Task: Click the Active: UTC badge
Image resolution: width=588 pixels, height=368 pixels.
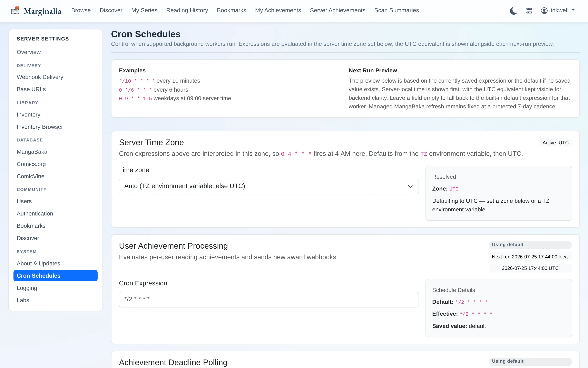Action: click(556, 143)
